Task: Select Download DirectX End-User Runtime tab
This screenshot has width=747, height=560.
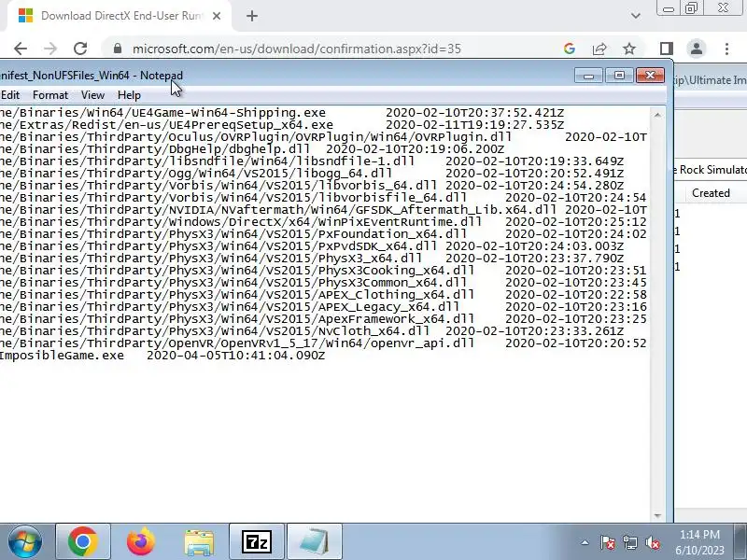Action: (120, 16)
